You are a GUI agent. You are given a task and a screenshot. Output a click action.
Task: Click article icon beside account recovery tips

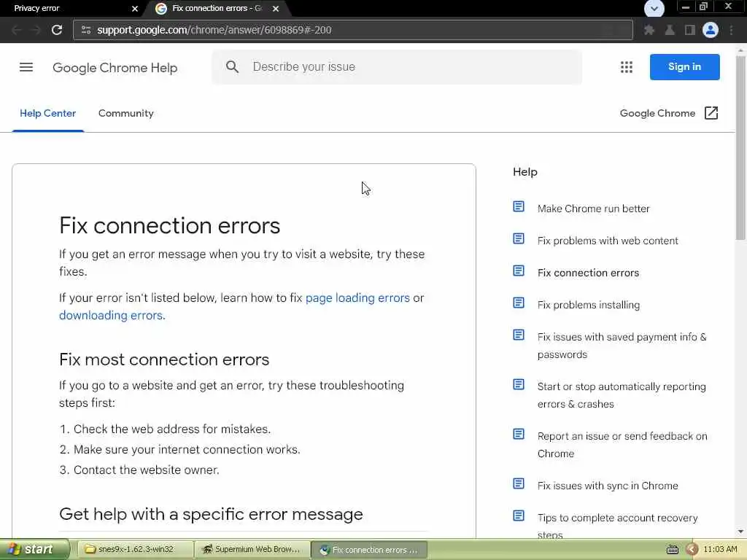[519, 516]
